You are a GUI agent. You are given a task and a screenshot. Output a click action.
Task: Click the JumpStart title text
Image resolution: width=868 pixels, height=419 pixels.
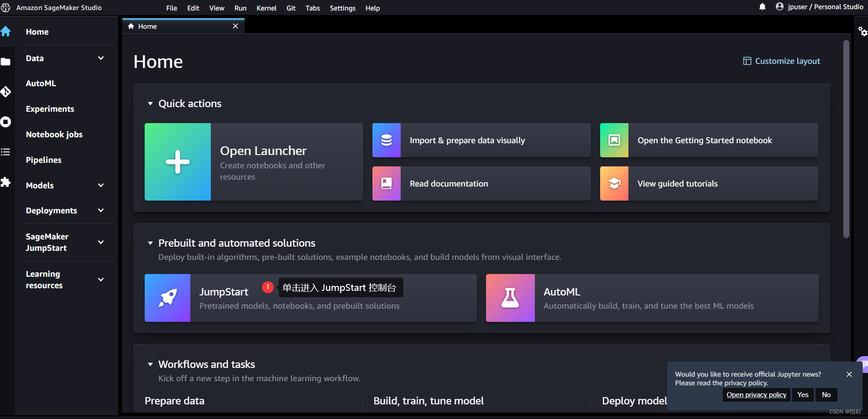(x=224, y=292)
